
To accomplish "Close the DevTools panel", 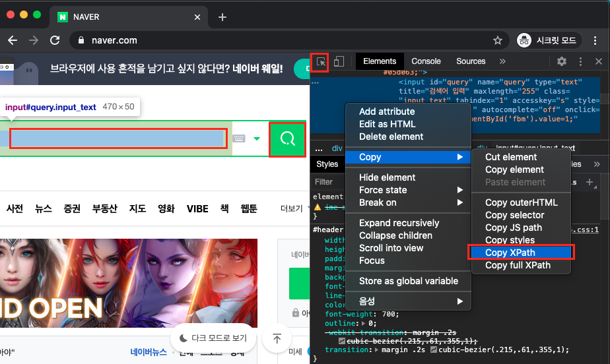I will [598, 61].
